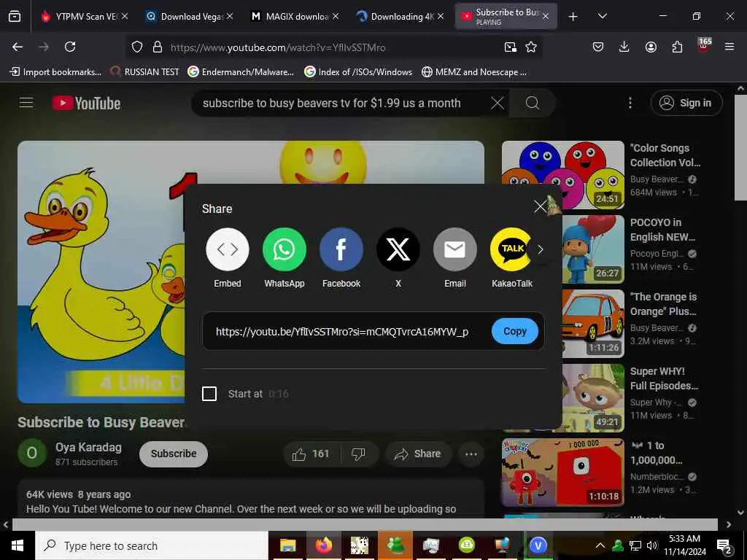Share to KakaoTalk
This screenshot has width=747, height=560.
click(x=511, y=249)
